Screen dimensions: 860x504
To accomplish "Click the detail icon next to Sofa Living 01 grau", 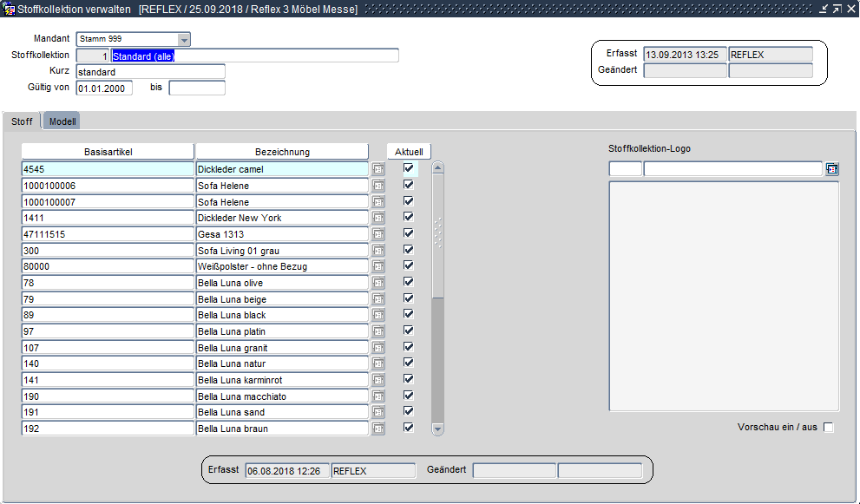I will pyautogui.click(x=378, y=251).
